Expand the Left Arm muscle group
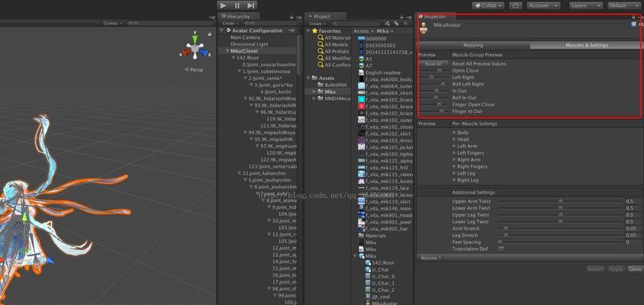 click(454, 146)
